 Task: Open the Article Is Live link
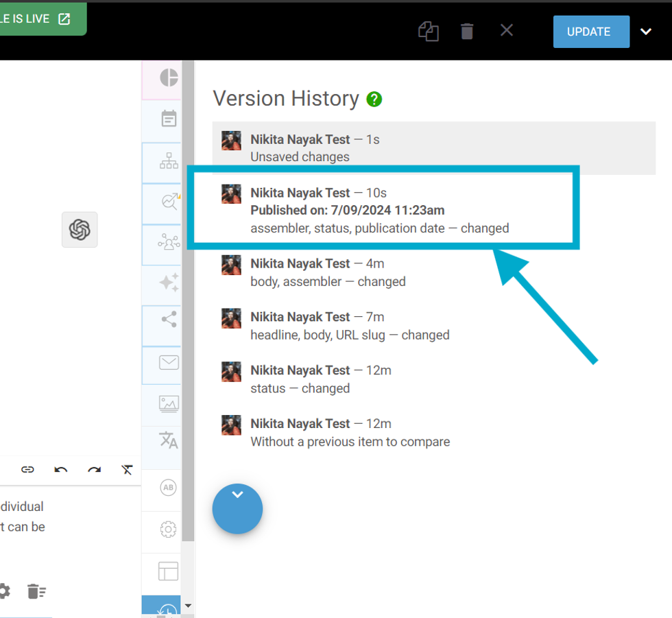(x=41, y=19)
